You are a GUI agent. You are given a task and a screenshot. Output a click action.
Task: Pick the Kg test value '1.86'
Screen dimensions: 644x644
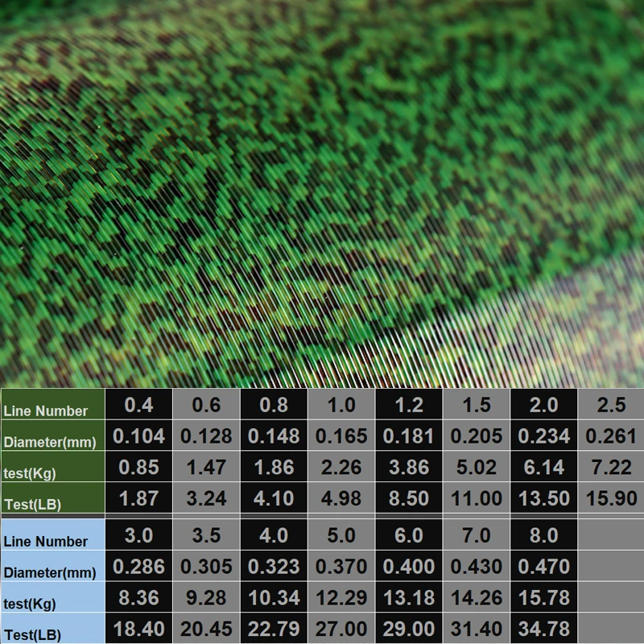pyautogui.click(x=274, y=467)
